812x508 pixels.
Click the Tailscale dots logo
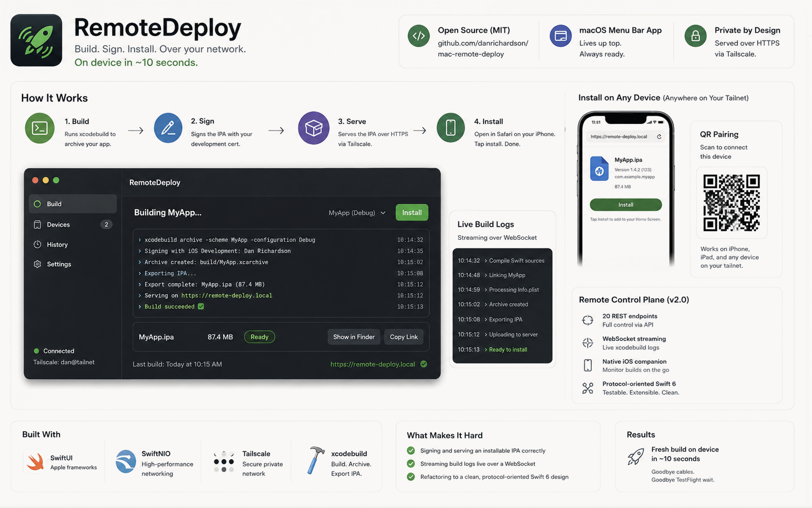point(224,462)
